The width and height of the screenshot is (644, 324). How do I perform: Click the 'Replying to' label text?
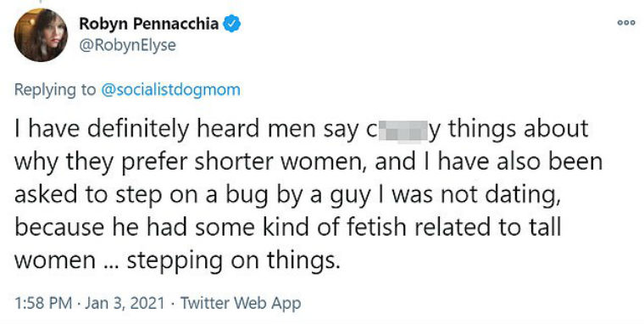coord(54,90)
